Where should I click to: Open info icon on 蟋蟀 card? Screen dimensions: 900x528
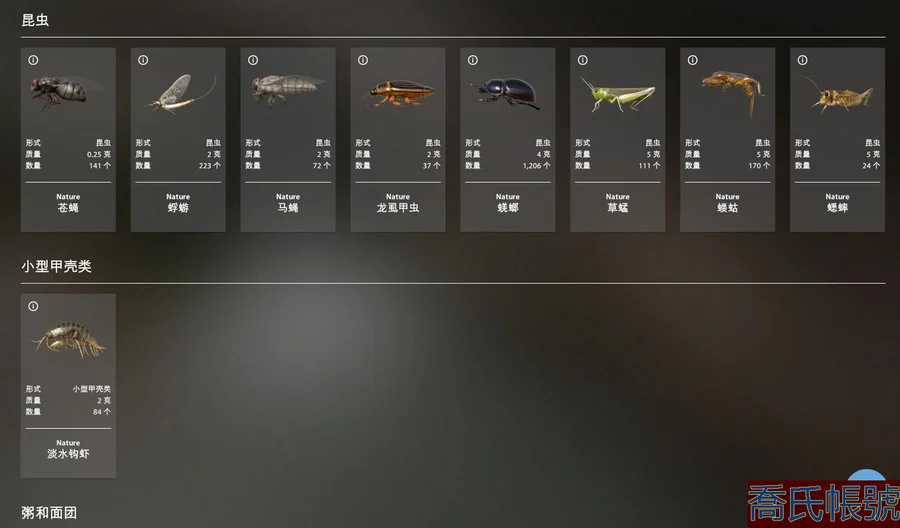pyautogui.click(x=802, y=60)
